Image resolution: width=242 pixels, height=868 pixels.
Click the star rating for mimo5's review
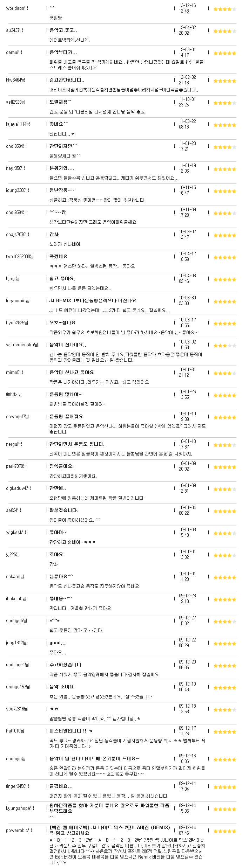point(225,373)
